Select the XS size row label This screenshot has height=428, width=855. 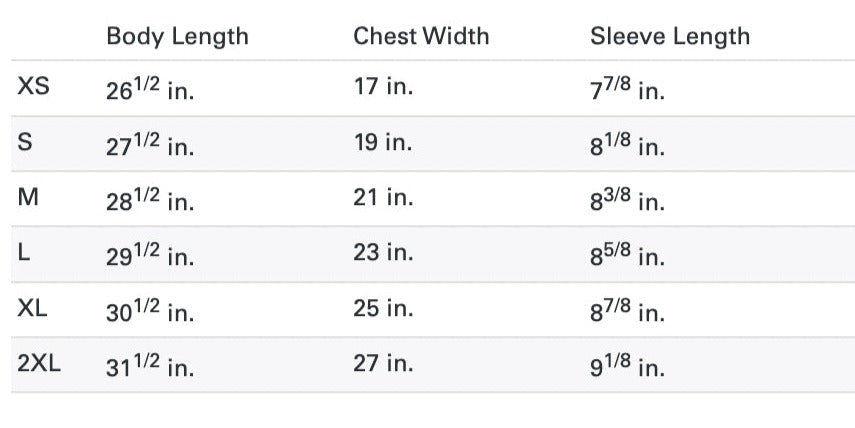click(x=33, y=87)
